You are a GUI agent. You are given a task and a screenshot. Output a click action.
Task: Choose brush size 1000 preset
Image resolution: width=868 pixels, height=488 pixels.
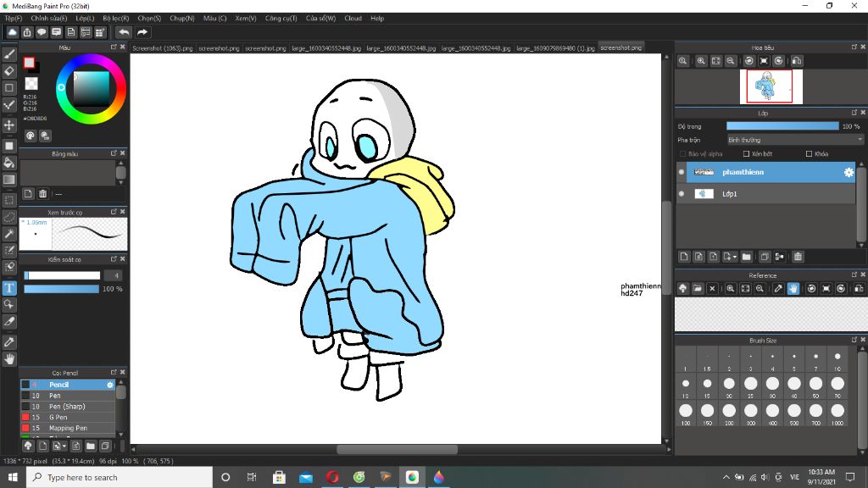coord(837,413)
